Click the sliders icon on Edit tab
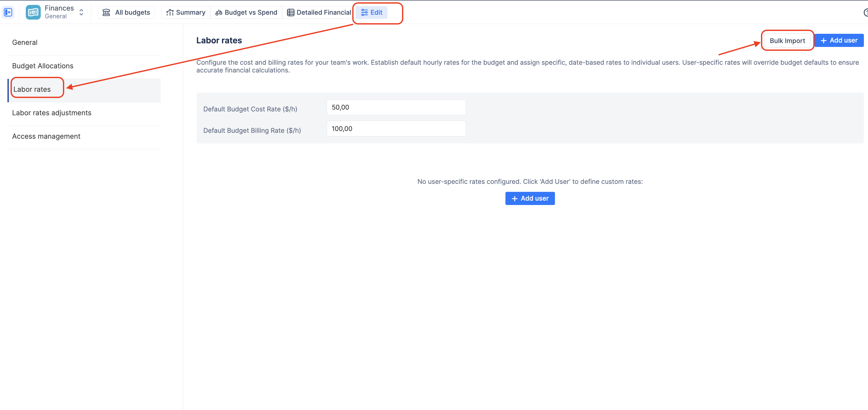The width and height of the screenshot is (868, 410). pos(364,12)
